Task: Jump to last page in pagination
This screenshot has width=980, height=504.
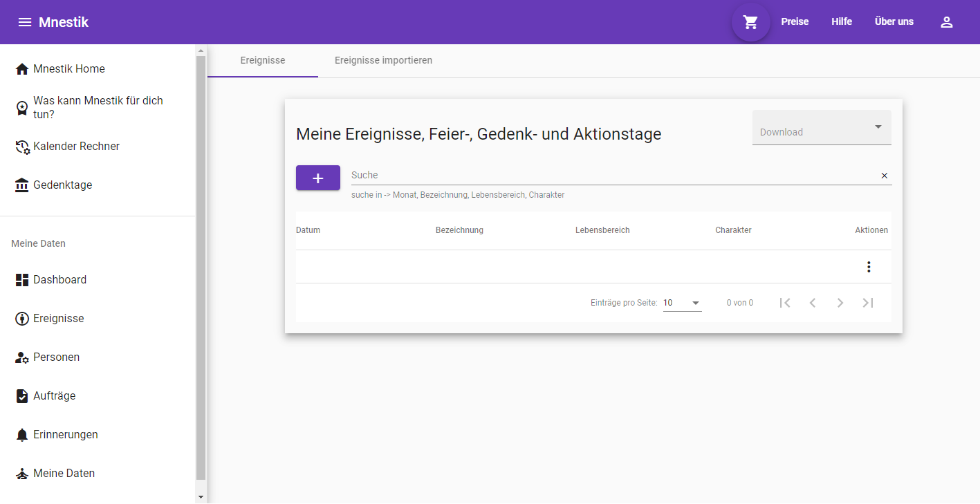Action: pyautogui.click(x=867, y=303)
